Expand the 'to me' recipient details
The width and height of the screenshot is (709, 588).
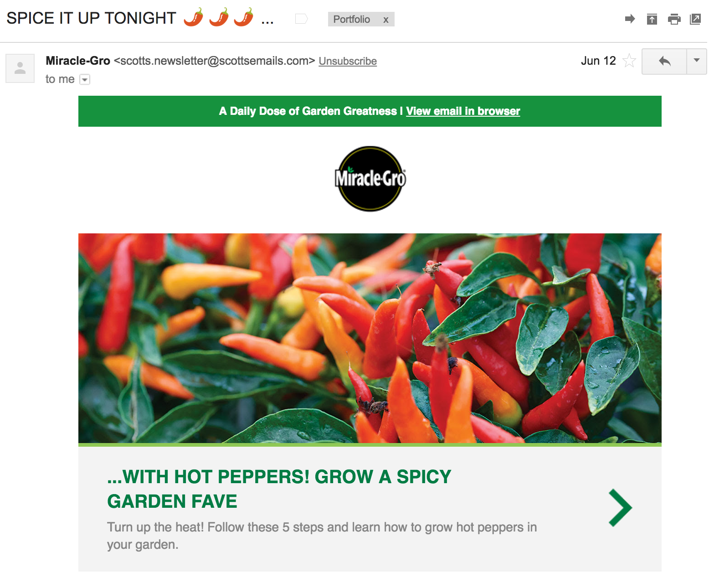click(85, 79)
